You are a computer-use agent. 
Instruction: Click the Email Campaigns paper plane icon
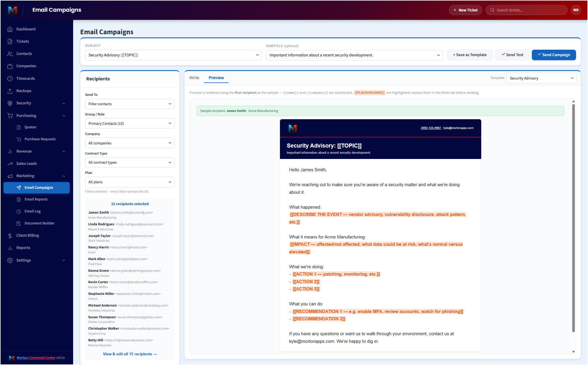click(x=19, y=188)
